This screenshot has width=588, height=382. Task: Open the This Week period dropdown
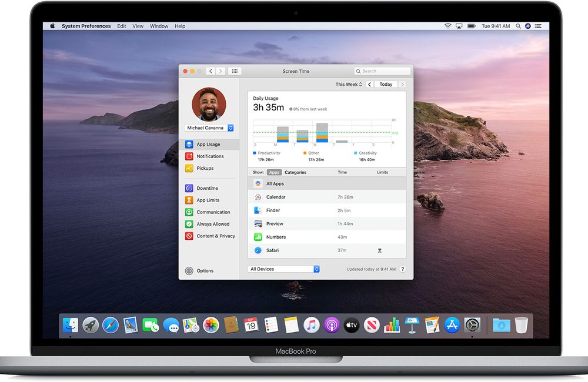pyautogui.click(x=349, y=85)
